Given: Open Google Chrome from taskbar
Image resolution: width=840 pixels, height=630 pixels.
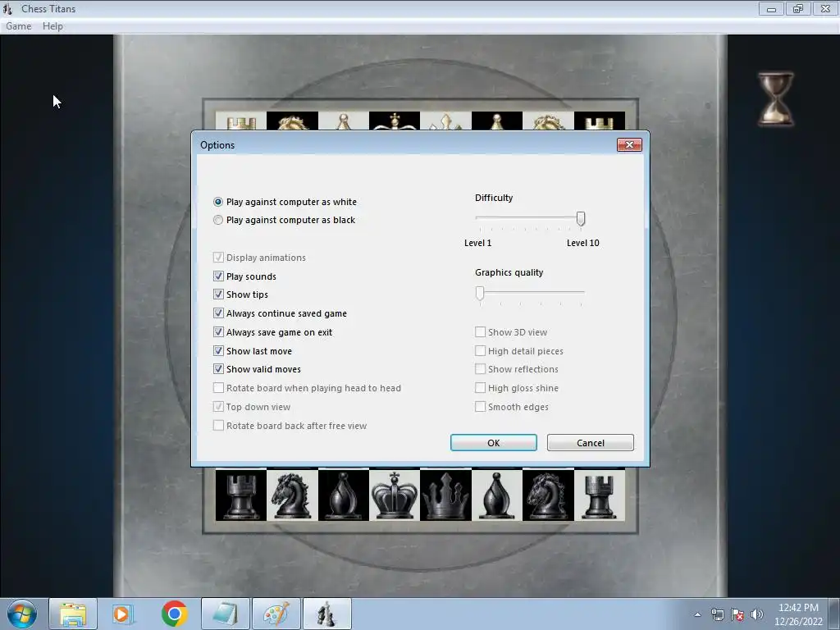Looking at the screenshot, I should (174, 614).
